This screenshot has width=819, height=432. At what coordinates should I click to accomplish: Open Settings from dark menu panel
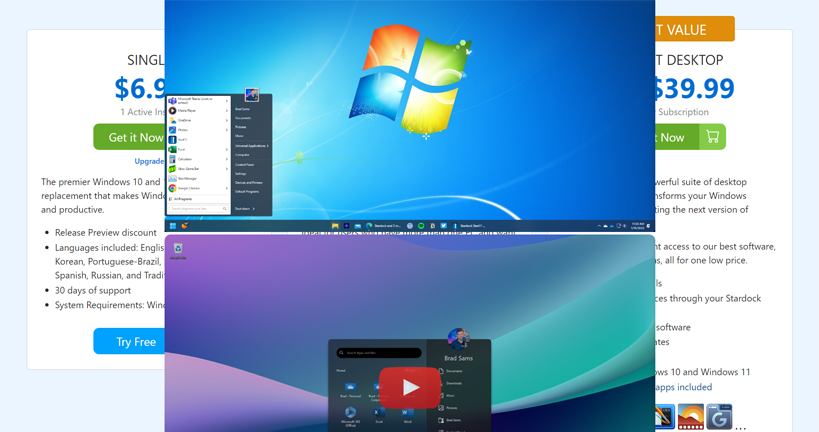tap(240, 173)
